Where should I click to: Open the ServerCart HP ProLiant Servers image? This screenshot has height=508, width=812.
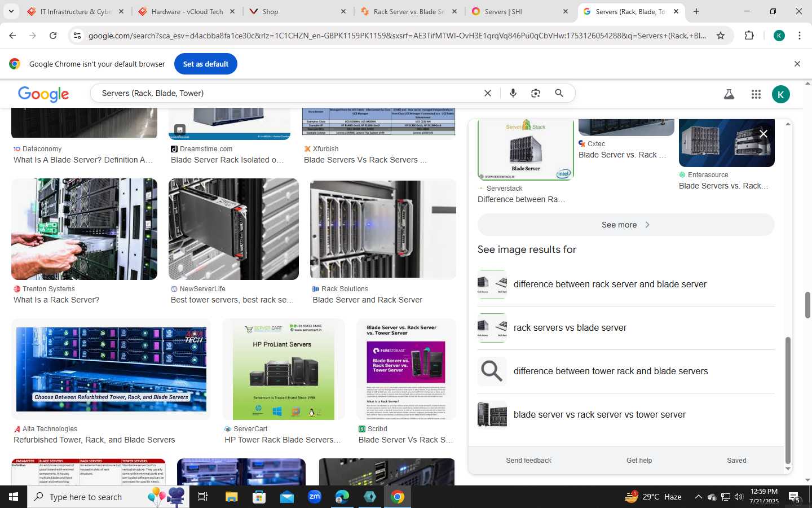click(284, 369)
